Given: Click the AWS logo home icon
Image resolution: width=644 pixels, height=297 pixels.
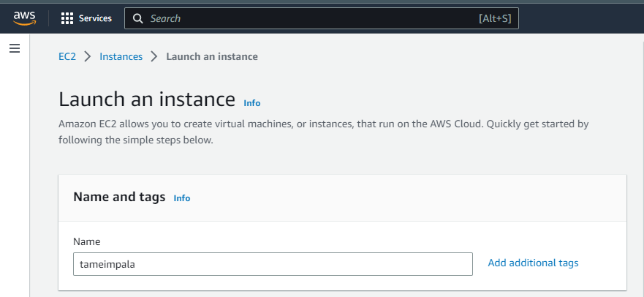Looking at the screenshot, I should tap(24, 18).
